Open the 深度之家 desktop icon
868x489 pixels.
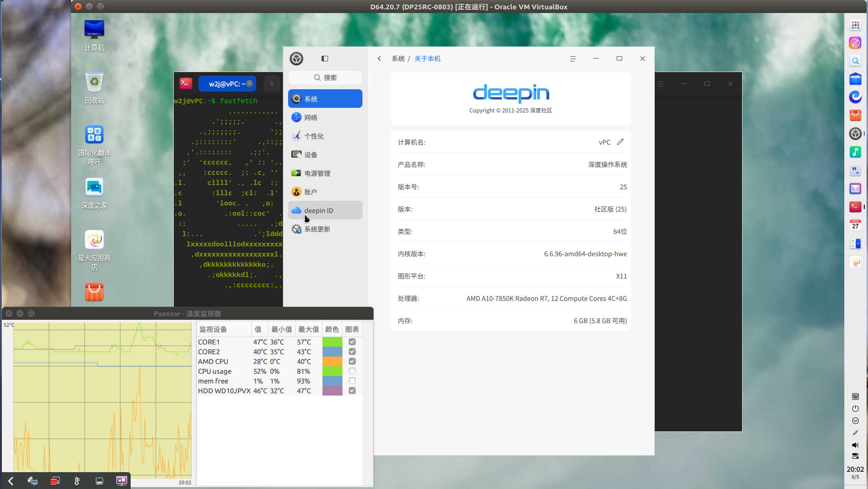click(x=94, y=193)
